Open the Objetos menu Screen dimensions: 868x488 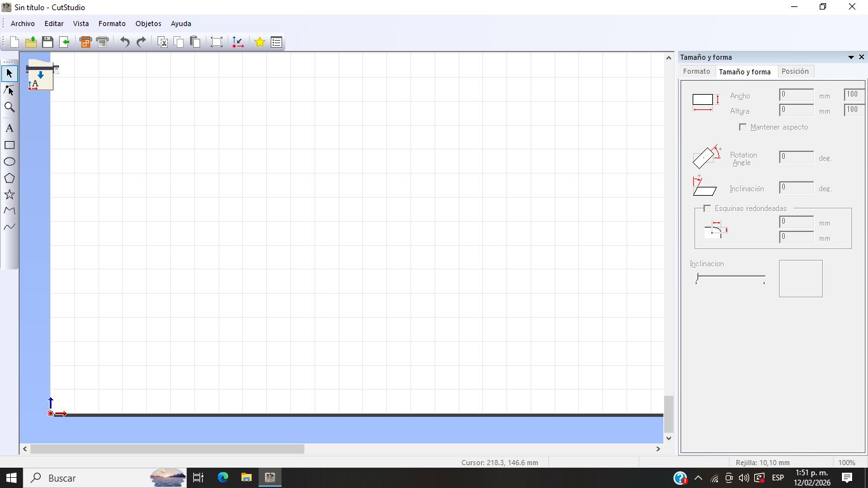point(148,24)
